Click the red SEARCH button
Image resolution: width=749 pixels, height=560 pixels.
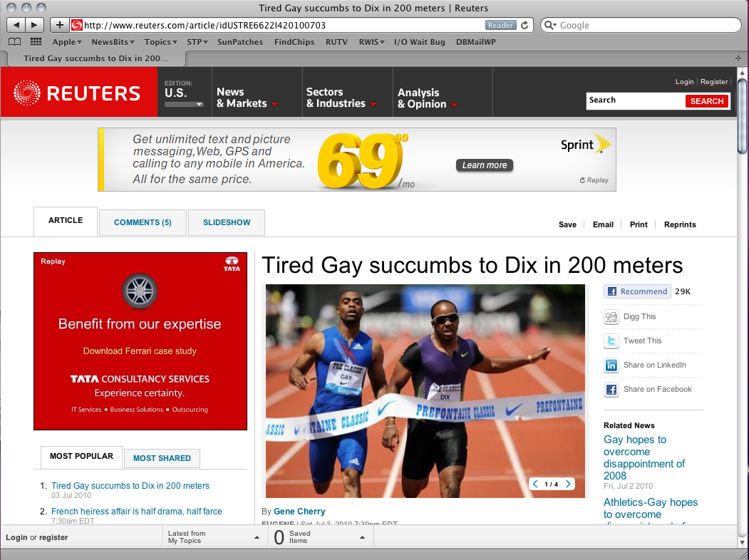coord(707,101)
